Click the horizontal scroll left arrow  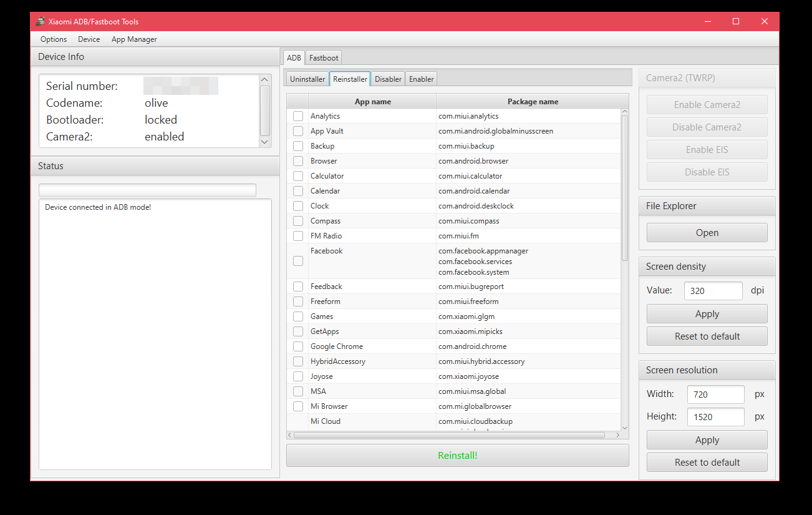click(x=290, y=435)
